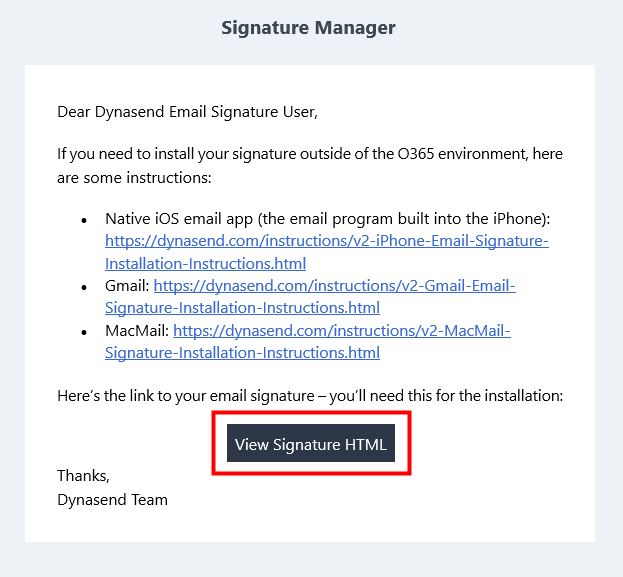623x577 pixels.
Task: Click the "Dynasend Team" sign-off
Action: (112, 499)
